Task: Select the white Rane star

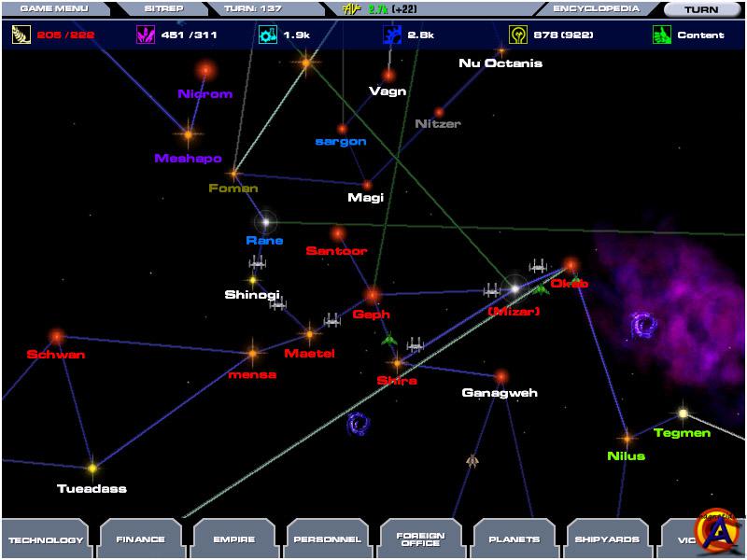Action: (265, 222)
